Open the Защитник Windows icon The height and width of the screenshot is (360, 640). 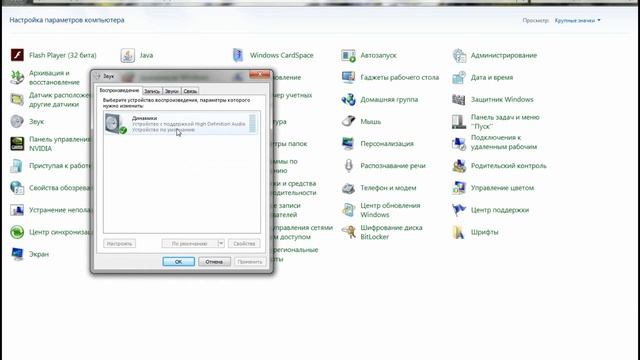point(459,99)
